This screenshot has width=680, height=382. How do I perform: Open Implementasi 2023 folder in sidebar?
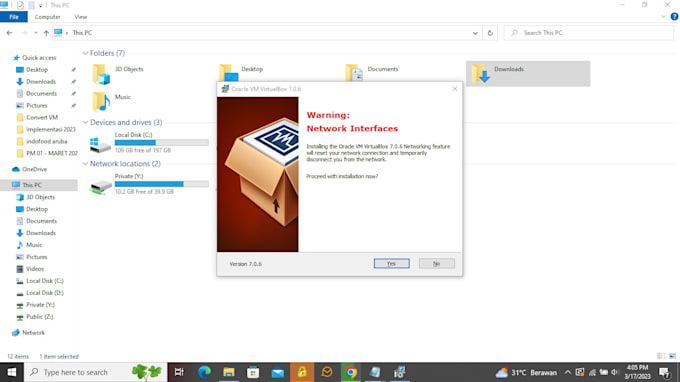(x=50, y=129)
